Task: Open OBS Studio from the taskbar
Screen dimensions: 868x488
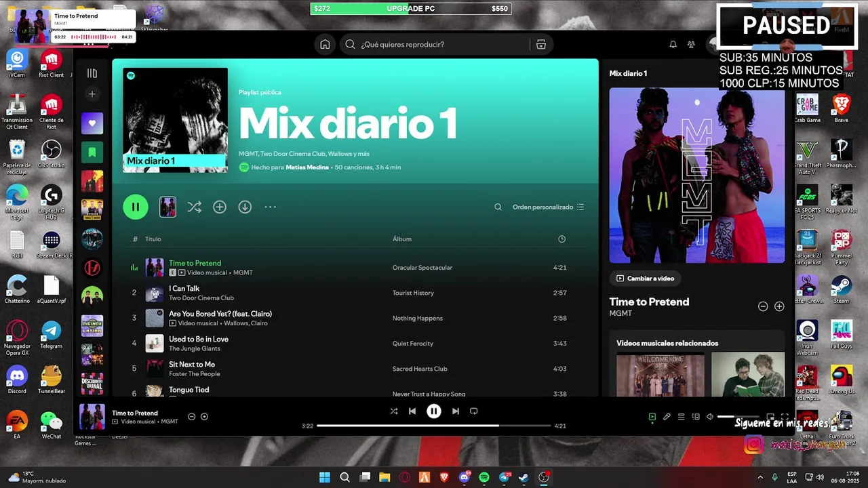Action: point(543,477)
